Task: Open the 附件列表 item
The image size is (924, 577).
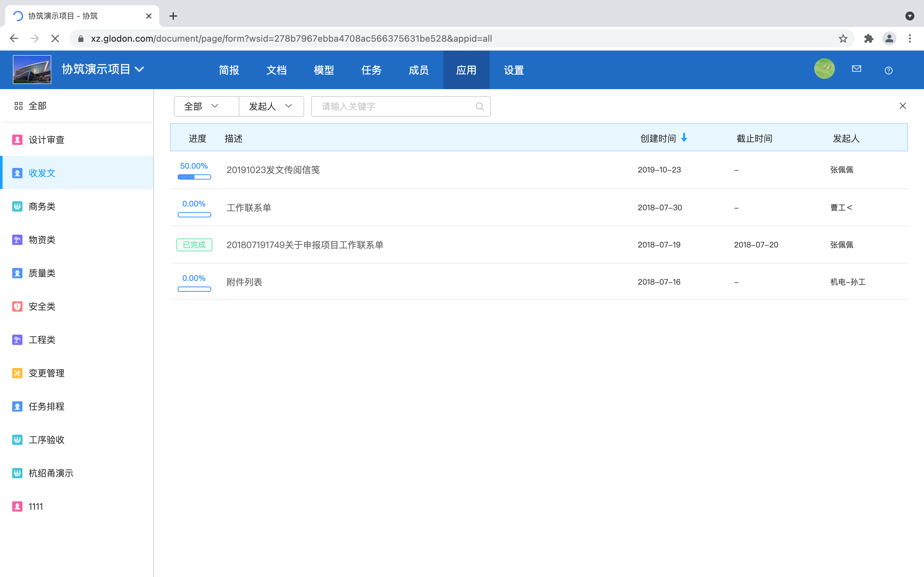Action: (244, 282)
